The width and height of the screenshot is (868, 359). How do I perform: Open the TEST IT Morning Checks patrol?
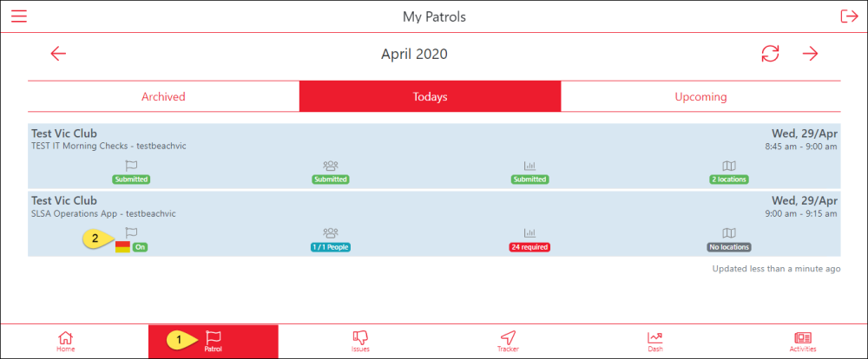click(108, 146)
